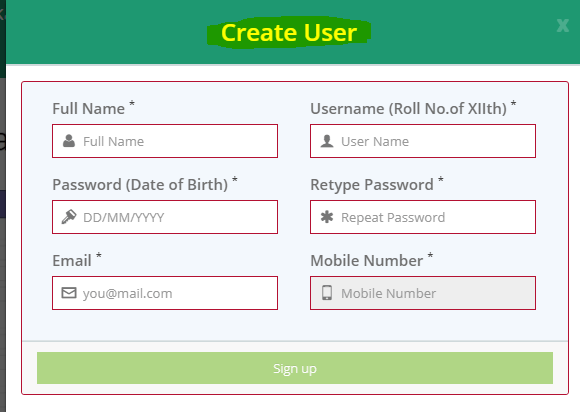Screen dimensions: 580x412
Task: Focus the User Name text box
Action: (423, 141)
